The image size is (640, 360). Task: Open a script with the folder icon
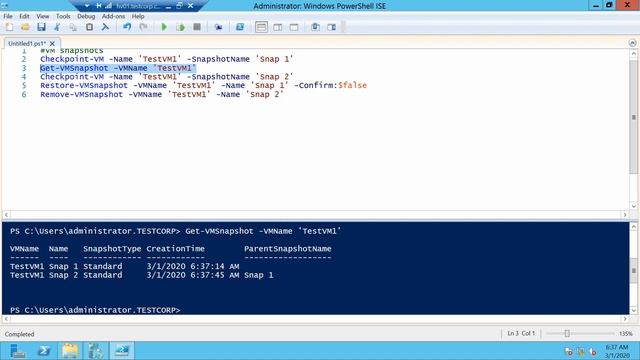(x=25, y=27)
